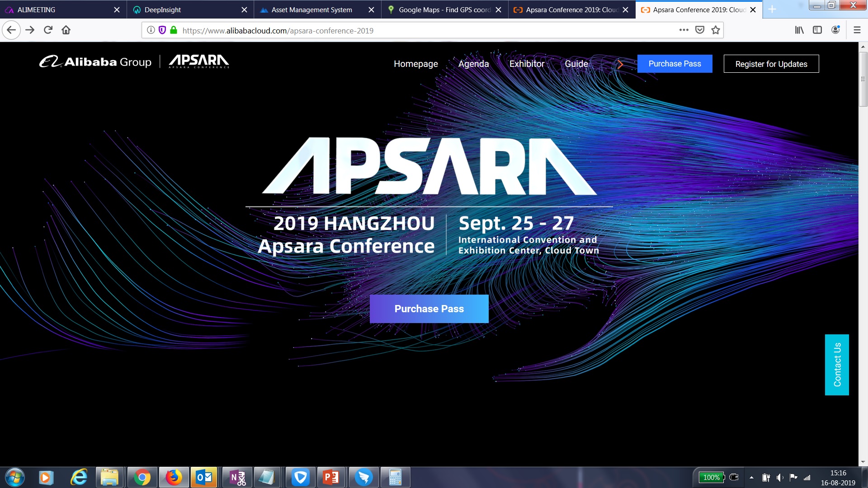
Task: Close the active Apsara Conference tab
Action: (753, 9)
